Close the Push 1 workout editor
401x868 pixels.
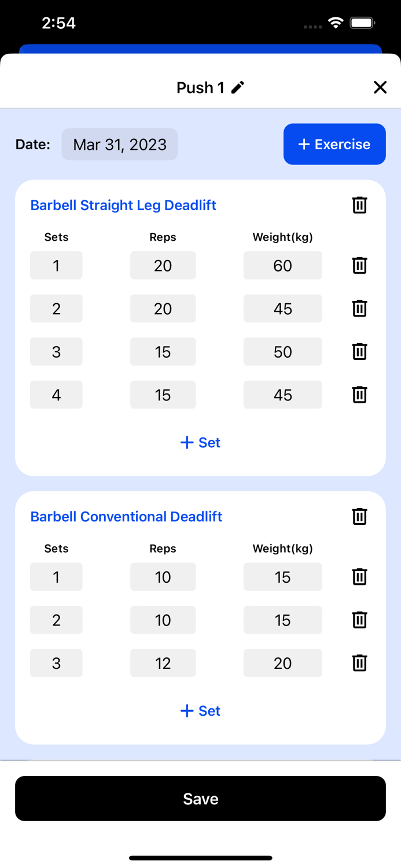coord(380,87)
